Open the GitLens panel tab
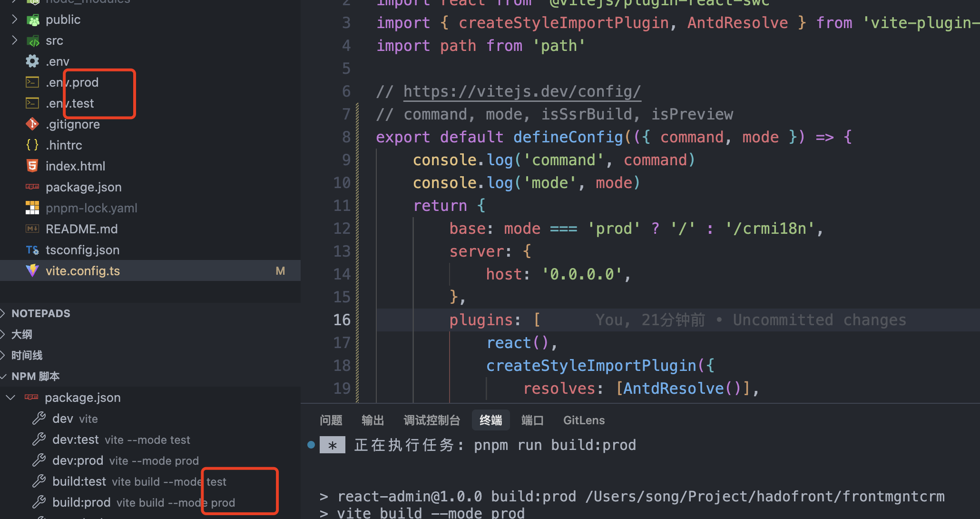 point(584,420)
